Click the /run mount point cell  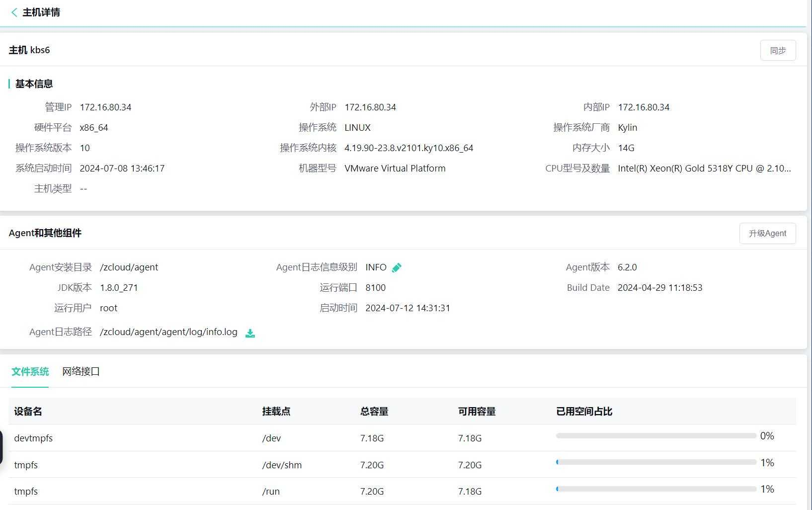[x=271, y=492]
